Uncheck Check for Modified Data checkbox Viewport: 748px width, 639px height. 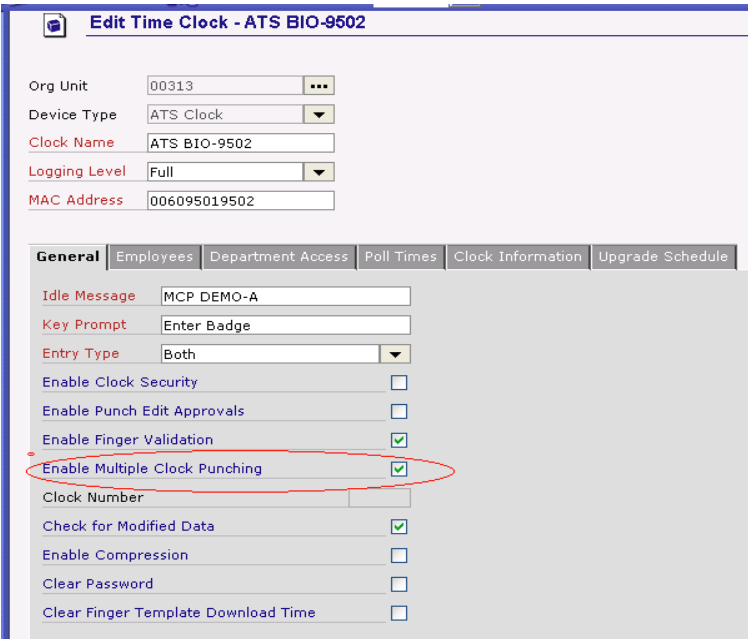pyautogui.click(x=399, y=527)
